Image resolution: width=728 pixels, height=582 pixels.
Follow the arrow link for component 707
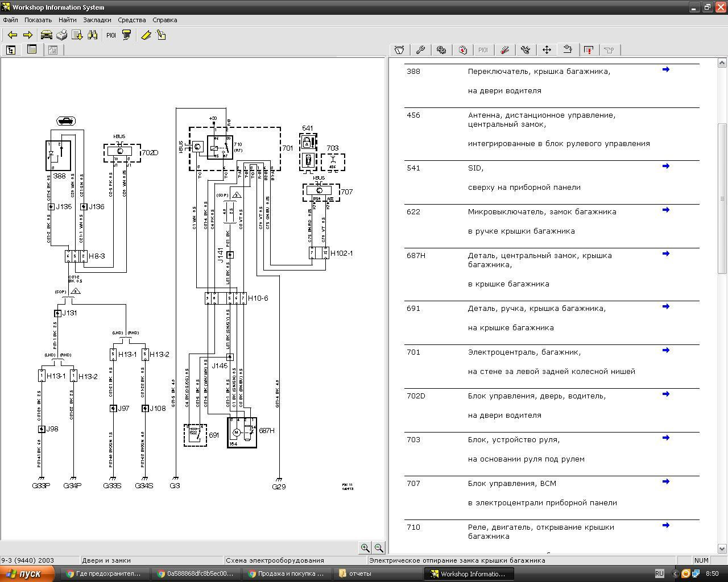(666, 482)
